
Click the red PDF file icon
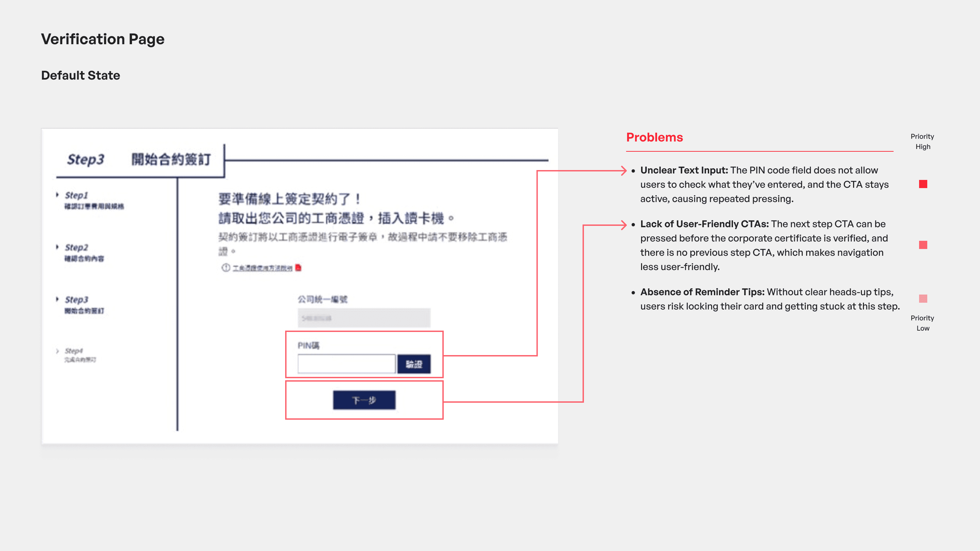[x=298, y=268]
